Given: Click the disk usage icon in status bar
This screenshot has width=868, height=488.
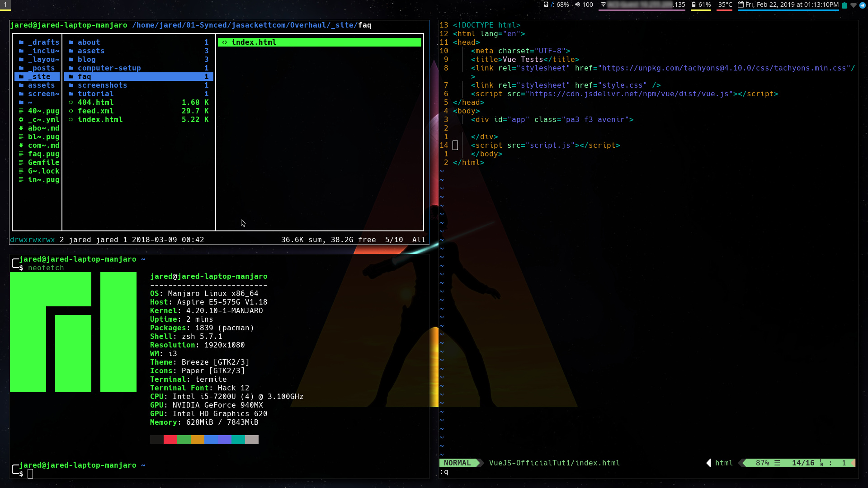Looking at the screenshot, I should [x=546, y=5].
